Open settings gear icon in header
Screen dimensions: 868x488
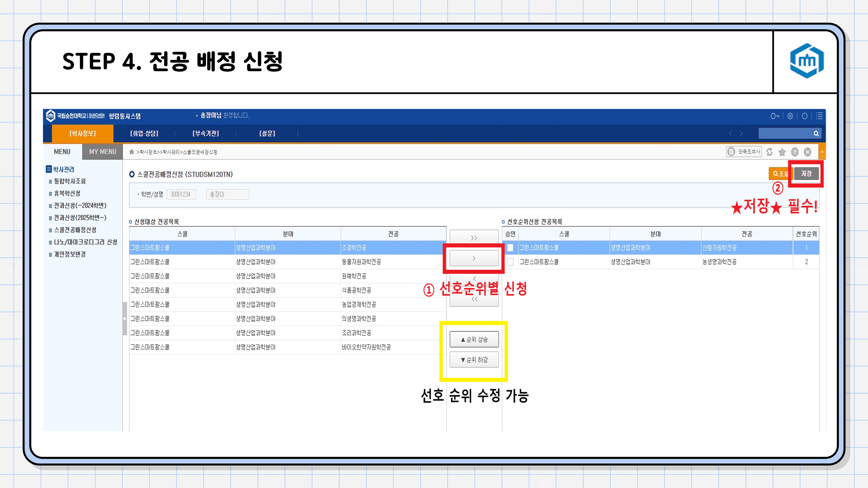coord(790,116)
